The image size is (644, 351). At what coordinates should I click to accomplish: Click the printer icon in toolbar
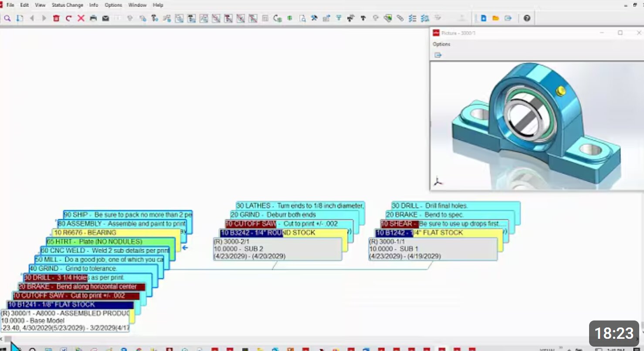(93, 18)
